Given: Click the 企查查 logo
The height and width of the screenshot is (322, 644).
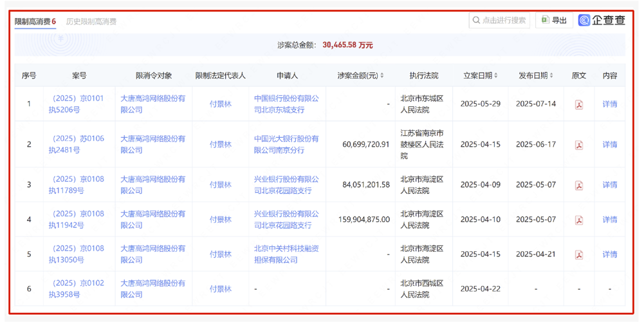Looking at the screenshot, I should [x=602, y=20].
